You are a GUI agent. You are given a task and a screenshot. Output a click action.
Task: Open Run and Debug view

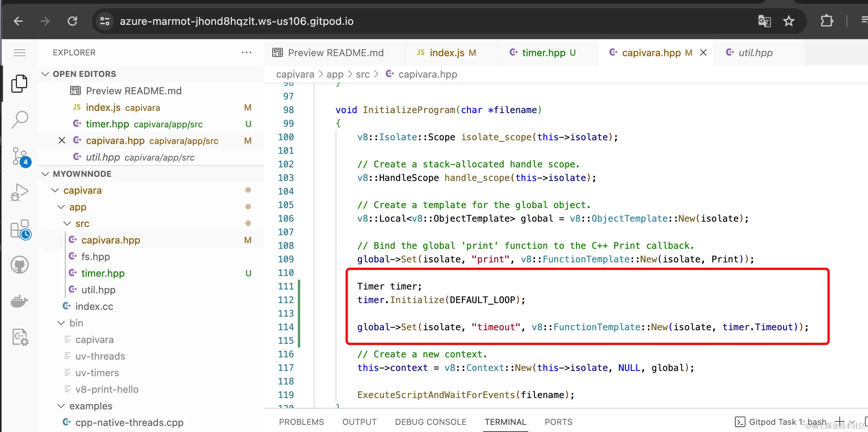click(x=19, y=192)
